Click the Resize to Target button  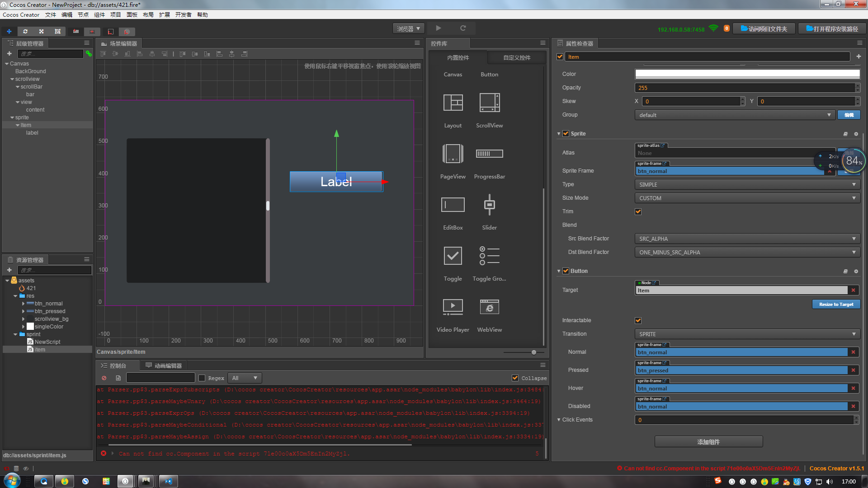point(836,304)
